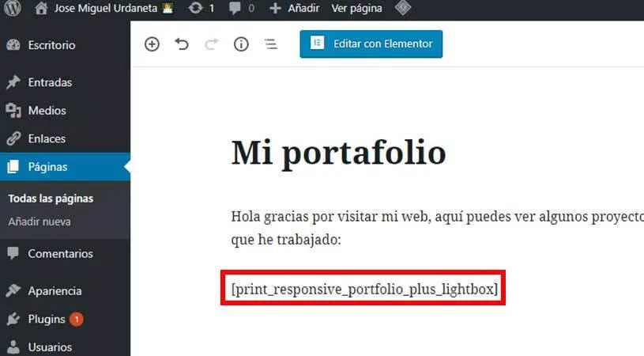This screenshot has width=644, height=356.
Task: Open the updates indicator showing 1
Action: 201,8
